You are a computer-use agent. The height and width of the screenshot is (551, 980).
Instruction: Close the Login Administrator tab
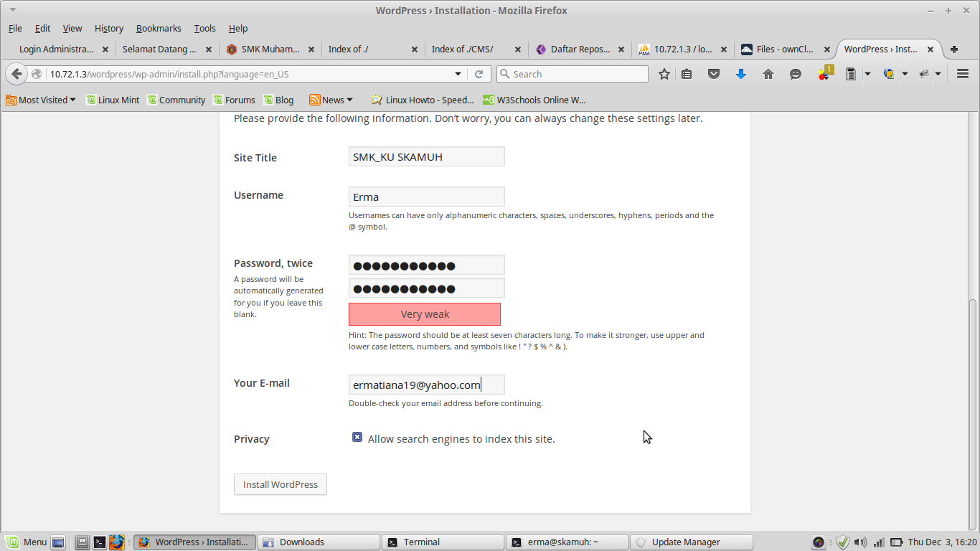(105, 50)
